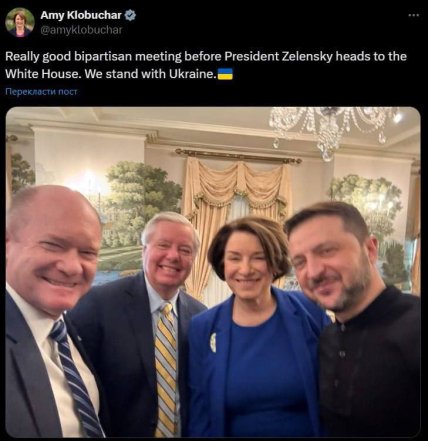Click the blue verified badge
Image resolution: width=428 pixels, height=441 pixels.
coord(130,15)
